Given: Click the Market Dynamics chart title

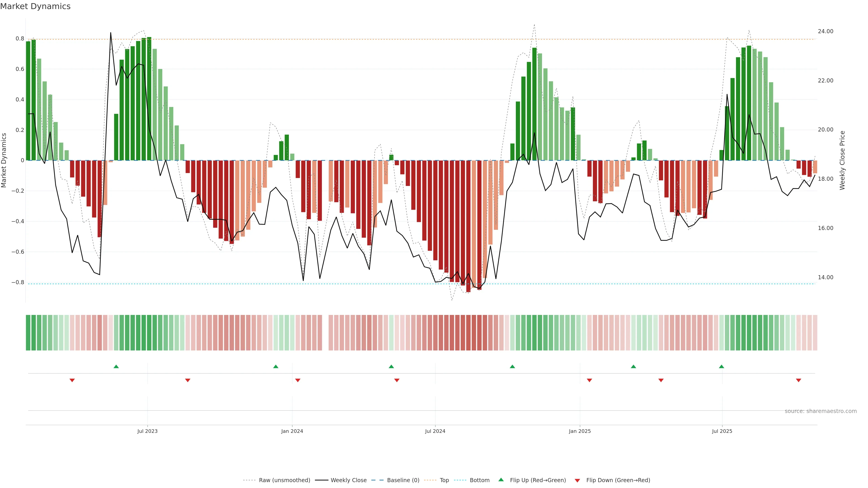Looking at the screenshot, I should tap(35, 6).
